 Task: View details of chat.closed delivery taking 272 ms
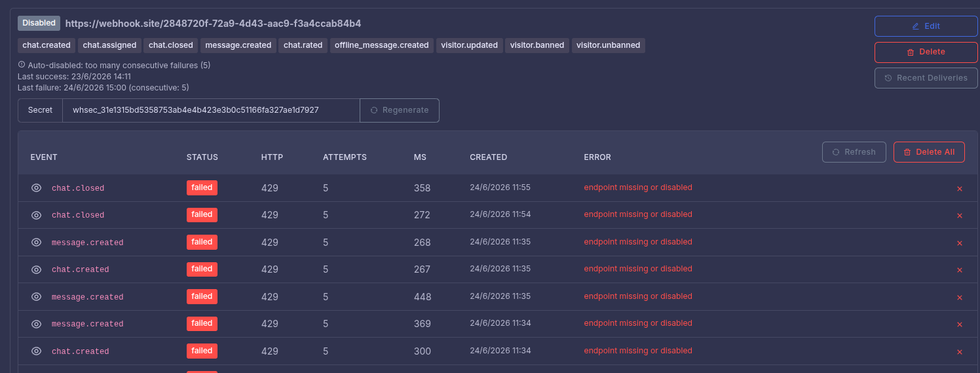[37, 215]
